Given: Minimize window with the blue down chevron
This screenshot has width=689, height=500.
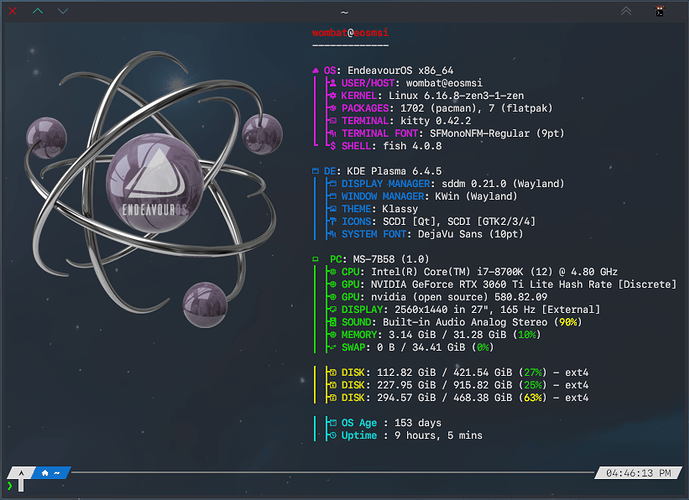Looking at the screenshot, I should [x=63, y=11].
